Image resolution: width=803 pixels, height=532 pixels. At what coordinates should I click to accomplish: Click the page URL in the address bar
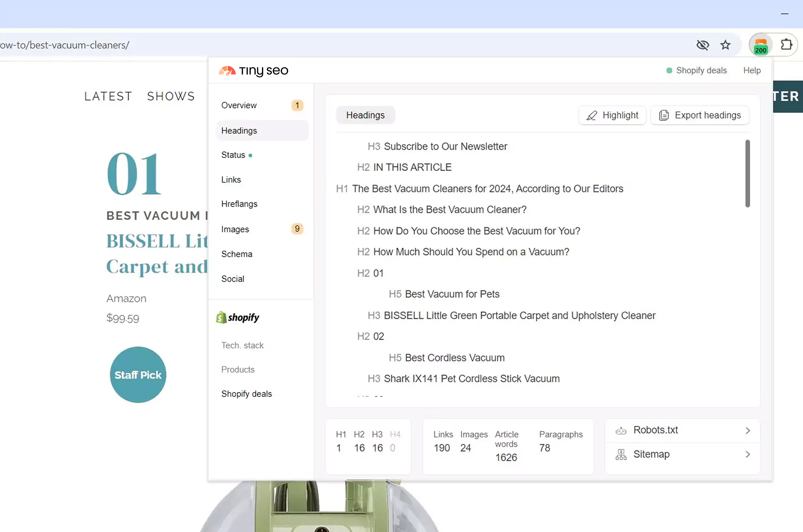65,45
